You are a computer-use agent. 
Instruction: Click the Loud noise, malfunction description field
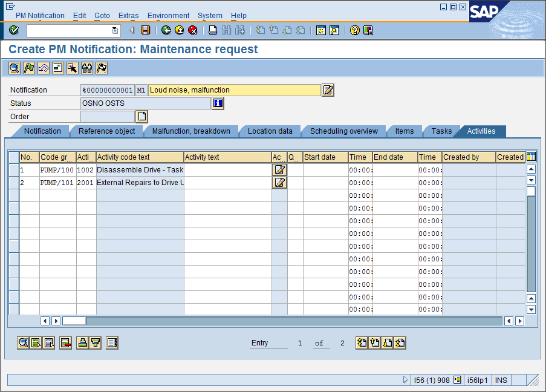click(x=235, y=90)
